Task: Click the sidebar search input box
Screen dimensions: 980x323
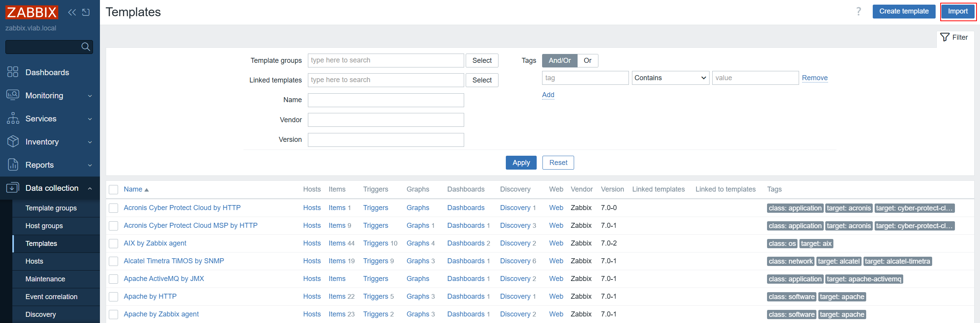Action: 49,47
